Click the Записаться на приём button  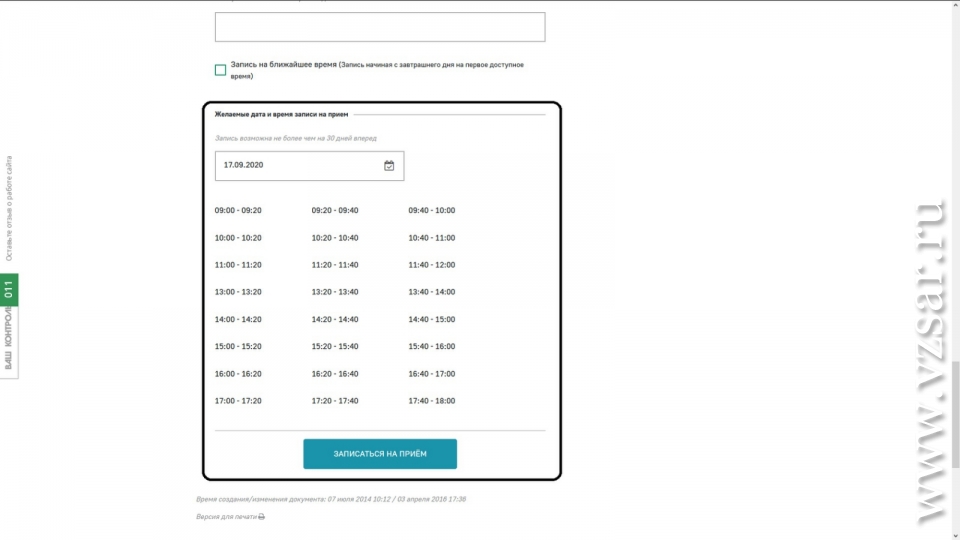point(380,454)
